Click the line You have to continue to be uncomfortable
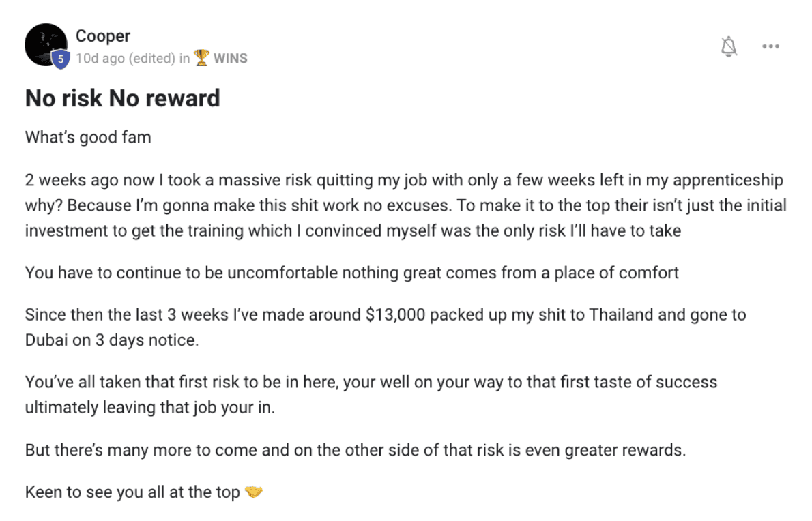Viewport: 812px width, 521px height. point(351,273)
